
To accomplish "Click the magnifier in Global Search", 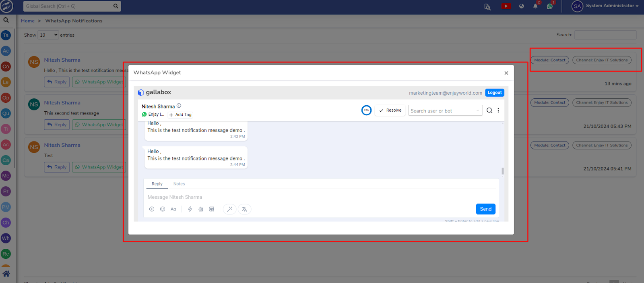I will [116, 6].
